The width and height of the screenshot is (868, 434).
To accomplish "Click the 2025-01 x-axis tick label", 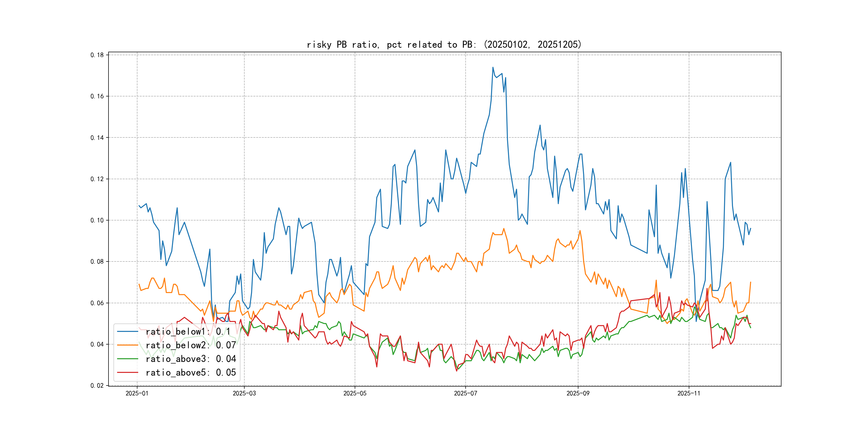I will pos(137,393).
